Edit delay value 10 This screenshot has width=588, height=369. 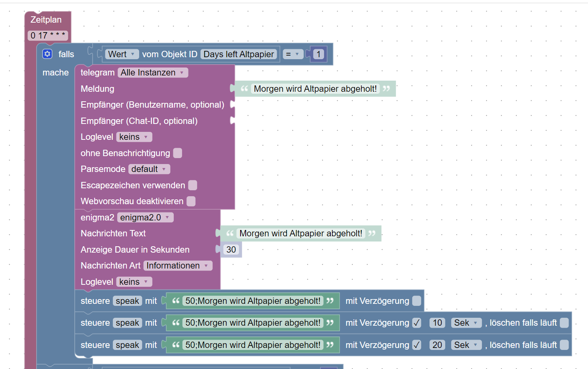point(437,323)
